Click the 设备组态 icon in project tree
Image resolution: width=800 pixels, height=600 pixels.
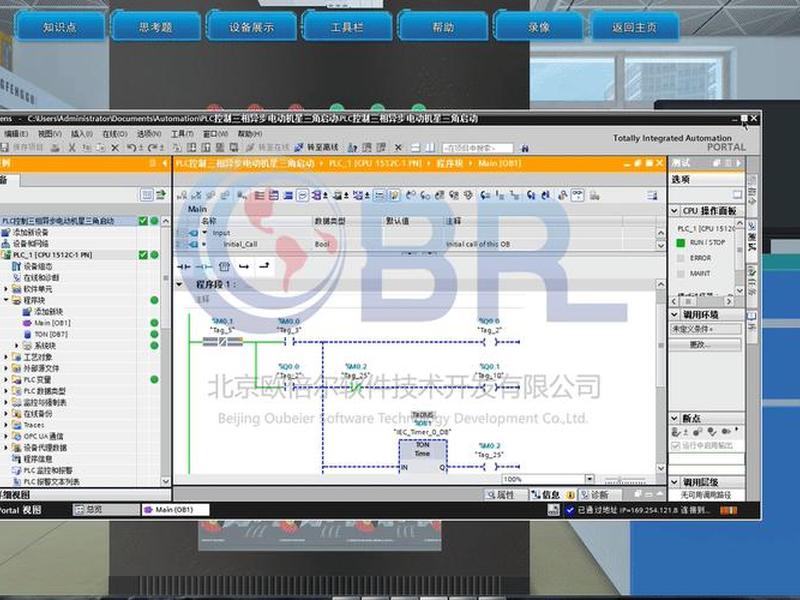(x=16, y=266)
